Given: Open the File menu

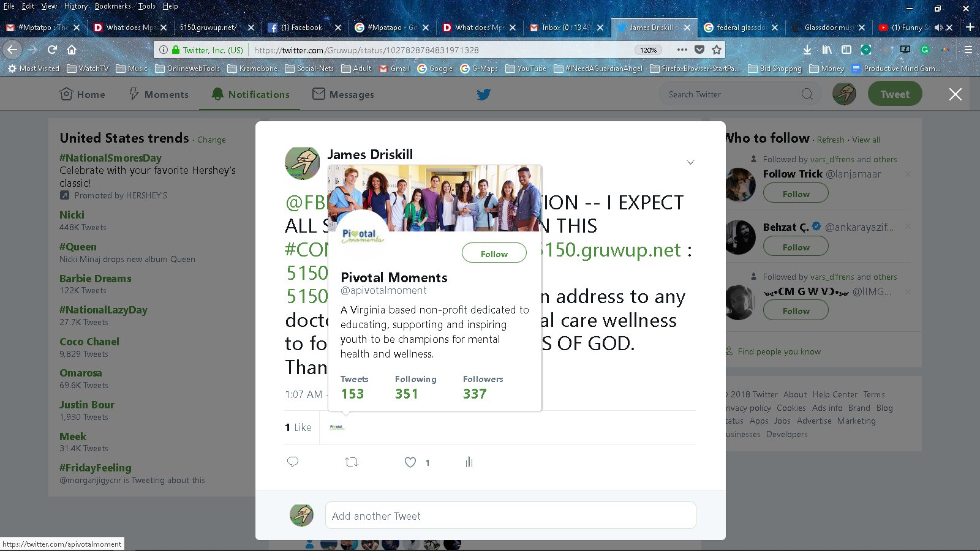Looking at the screenshot, I should tap(9, 6).
